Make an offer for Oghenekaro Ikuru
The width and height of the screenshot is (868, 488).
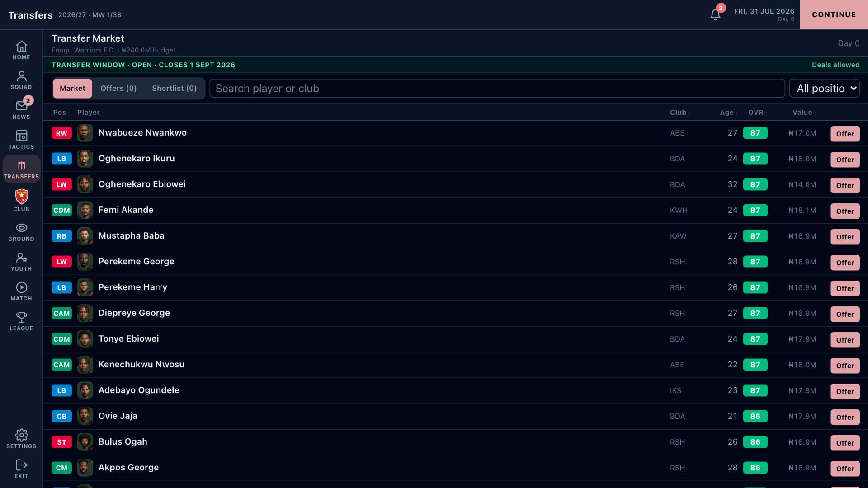845,160
